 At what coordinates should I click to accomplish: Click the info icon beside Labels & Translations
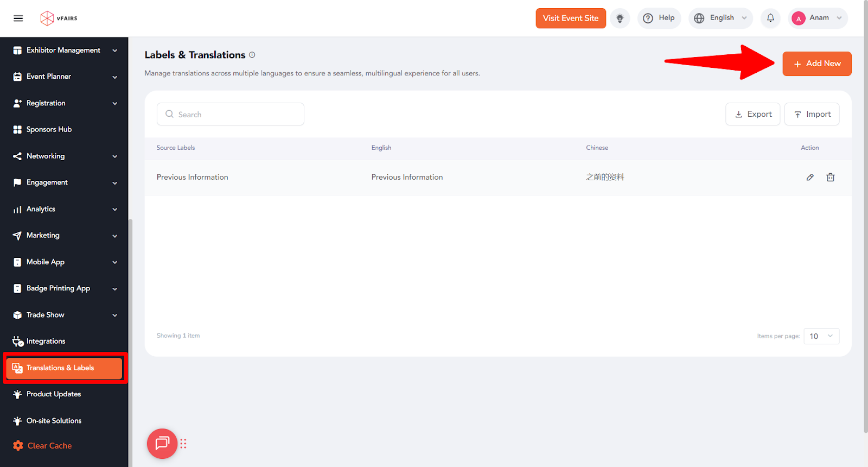click(252, 55)
